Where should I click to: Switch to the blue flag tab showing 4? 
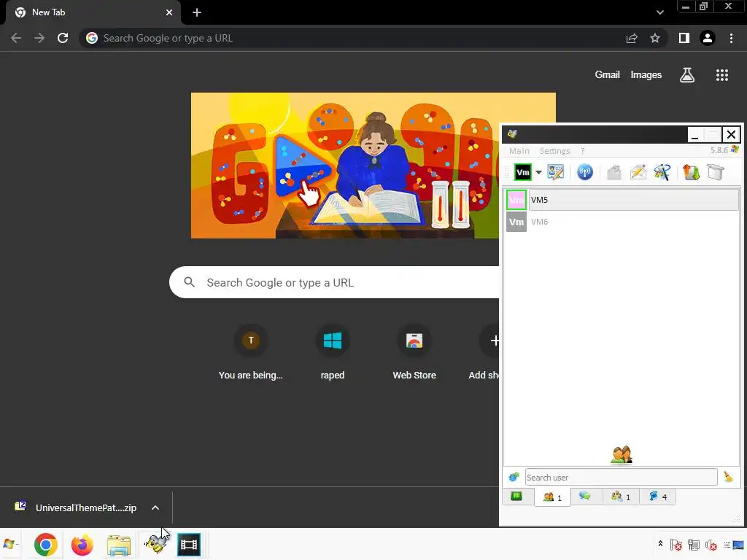click(657, 497)
